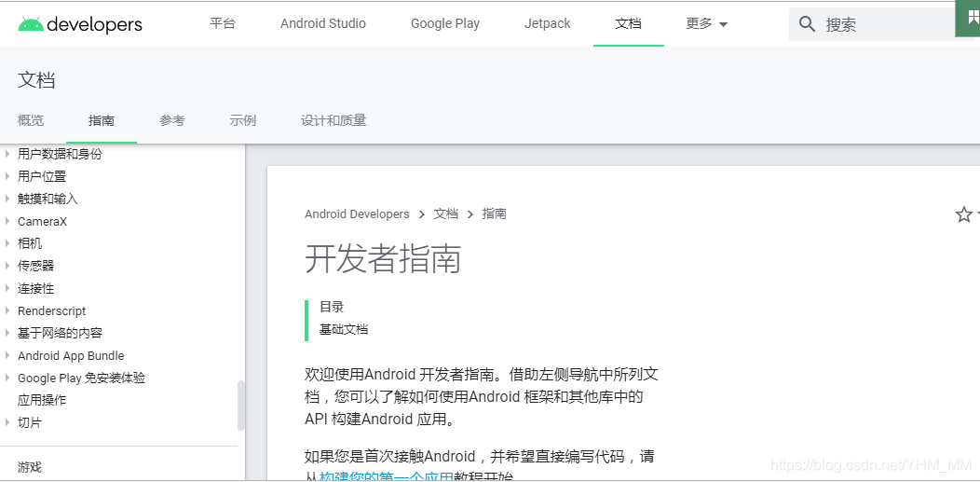Image resolution: width=980 pixels, height=482 pixels.
Task: Open the 平台 top navigation tab
Action: click(223, 23)
